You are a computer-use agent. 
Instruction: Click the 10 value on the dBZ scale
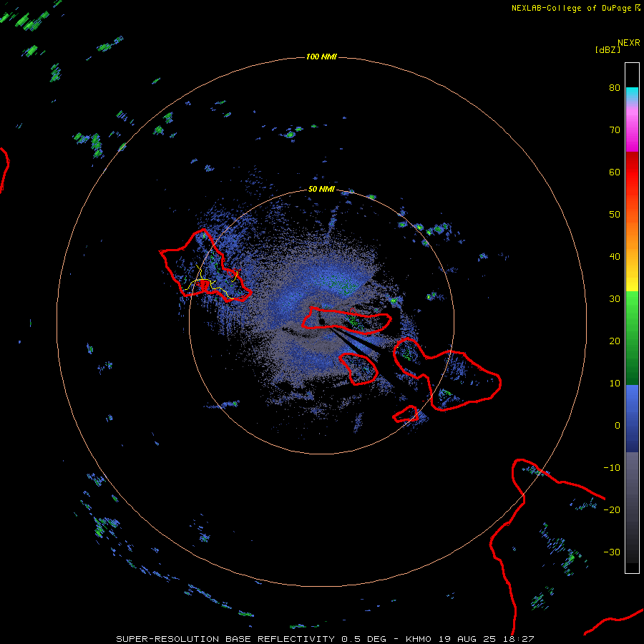pos(615,384)
